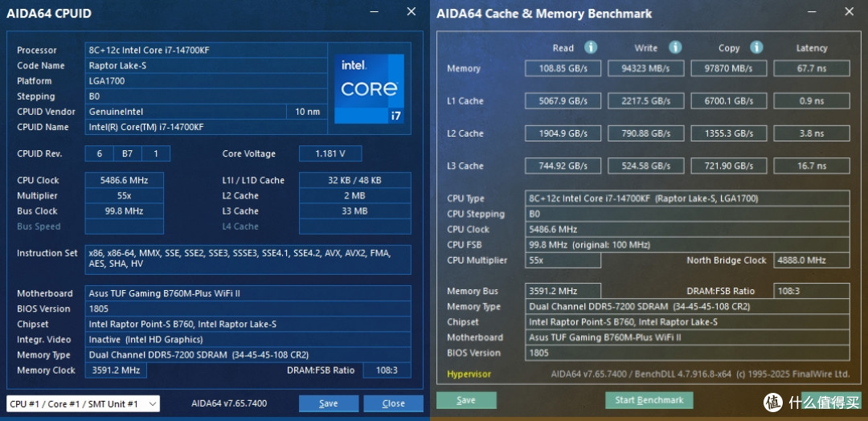Click Memory Copy value 97870 MB/s
868x421 pixels.
tap(729, 68)
